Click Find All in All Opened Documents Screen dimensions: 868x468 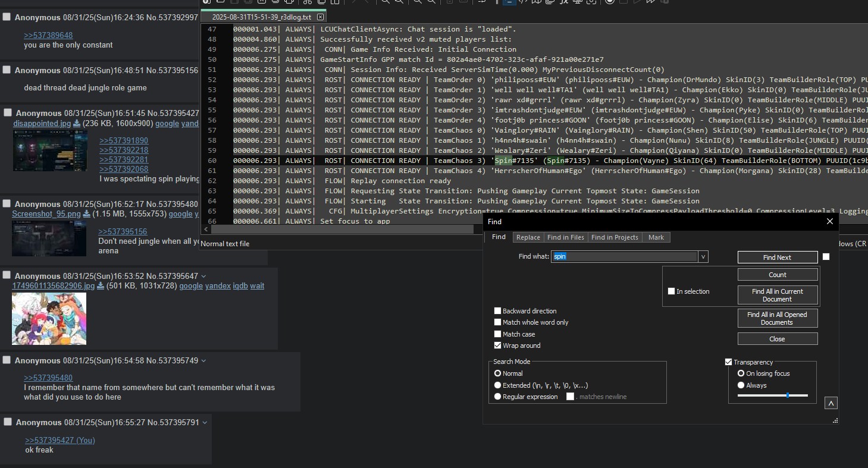778,318
